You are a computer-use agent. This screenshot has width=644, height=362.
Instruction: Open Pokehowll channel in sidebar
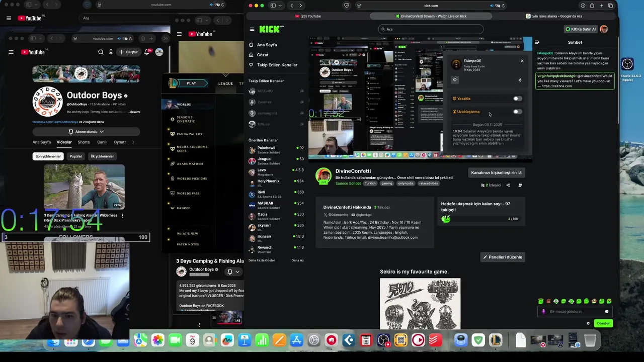(276, 150)
